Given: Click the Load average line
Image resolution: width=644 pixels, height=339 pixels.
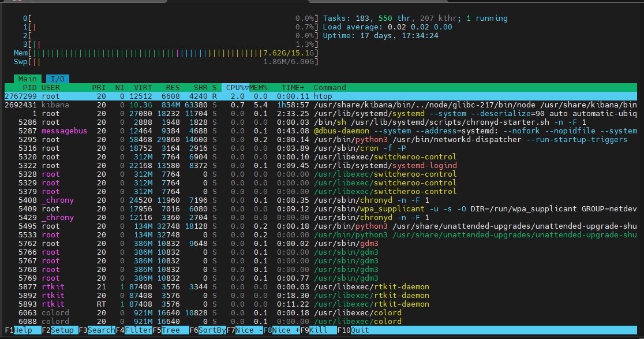Looking at the screenshot, I should pyautogui.click(x=387, y=27).
